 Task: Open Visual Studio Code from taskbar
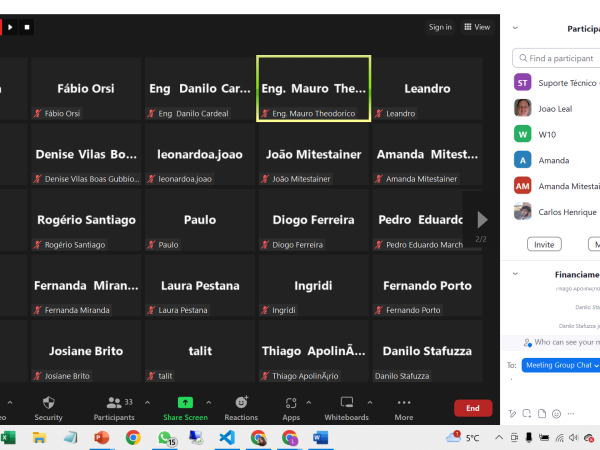pyautogui.click(x=227, y=438)
